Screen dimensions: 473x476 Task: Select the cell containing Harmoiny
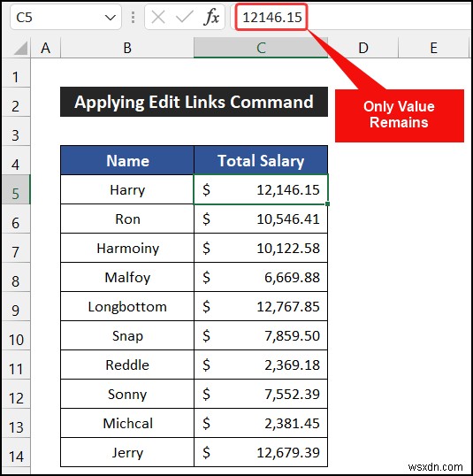click(x=127, y=248)
